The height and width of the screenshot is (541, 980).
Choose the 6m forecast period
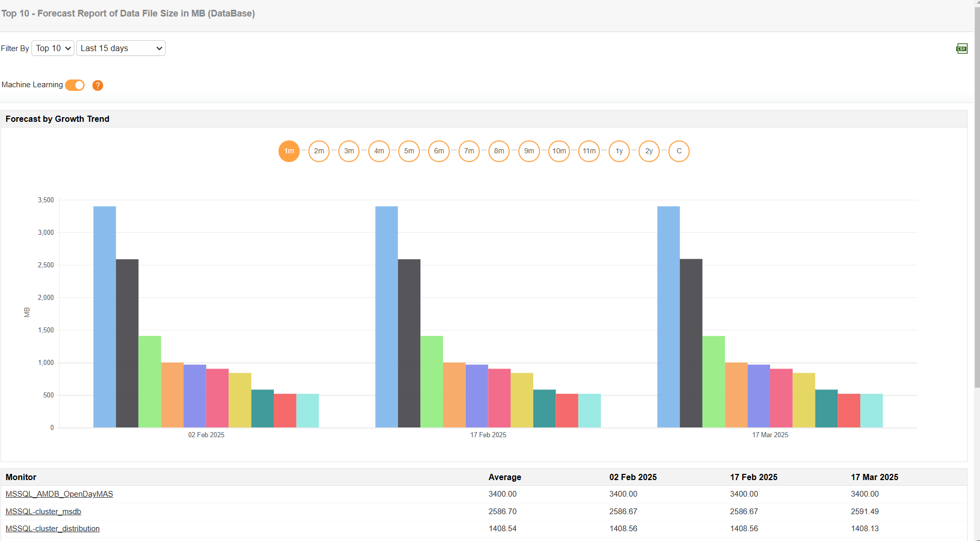click(439, 151)
